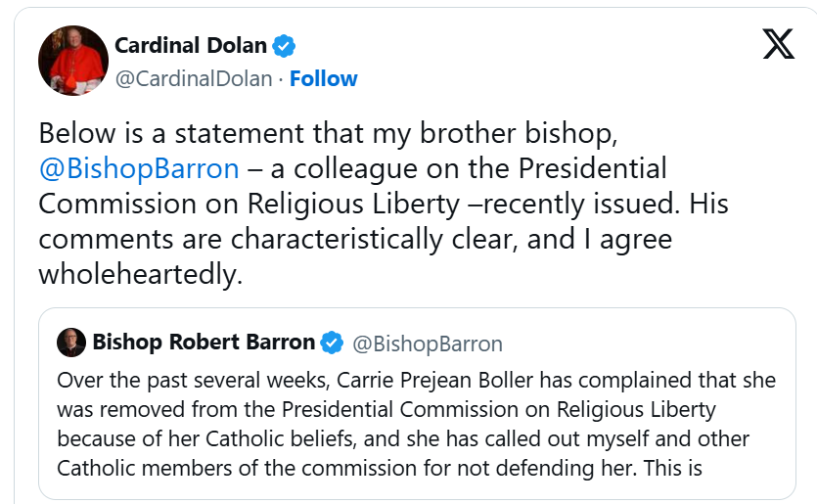This screenshot has height=504, width=817.
Task: Open the blue @BishopBarron mention in tweet body
Action: pos(139,168)
